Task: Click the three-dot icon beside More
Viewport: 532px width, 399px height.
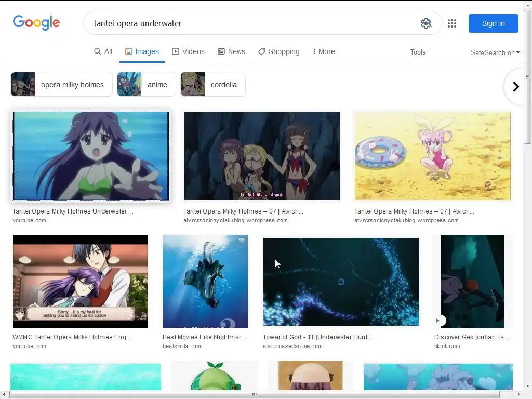Action: click(x=314, y=51)
